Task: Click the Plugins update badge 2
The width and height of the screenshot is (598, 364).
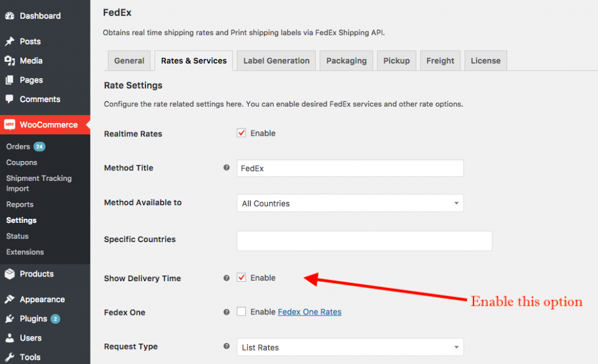Action: click(x=55, y=318)
